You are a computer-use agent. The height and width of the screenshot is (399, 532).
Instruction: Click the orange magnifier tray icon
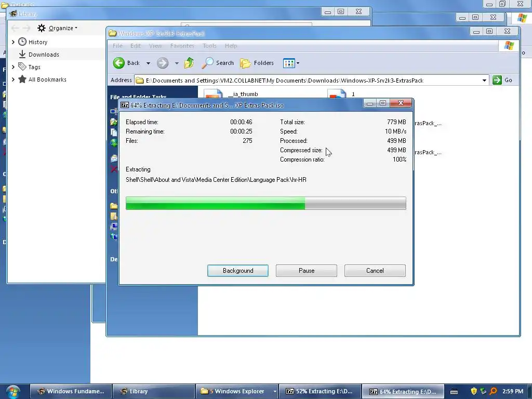[x=494, y=391]
